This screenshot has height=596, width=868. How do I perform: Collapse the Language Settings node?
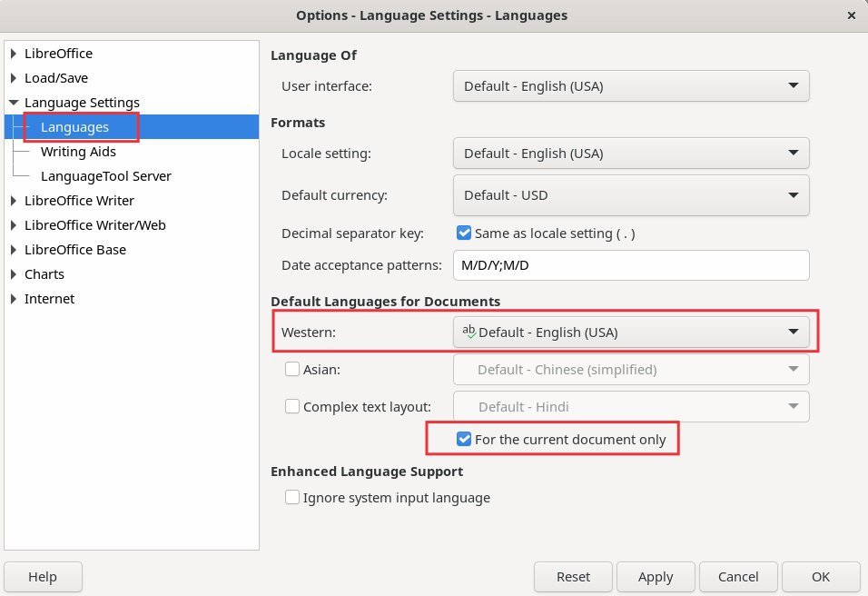[14, 103]
